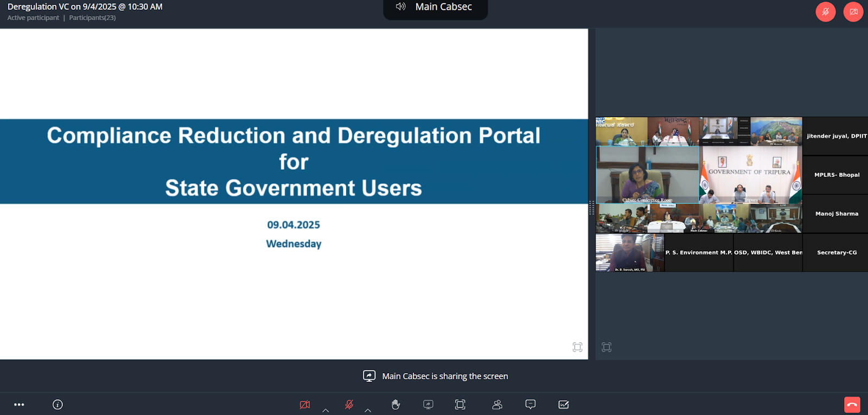This screenshot has height=415, width=868.
Task: Click the top-right red microphone status button
Action: coord(825,12)
